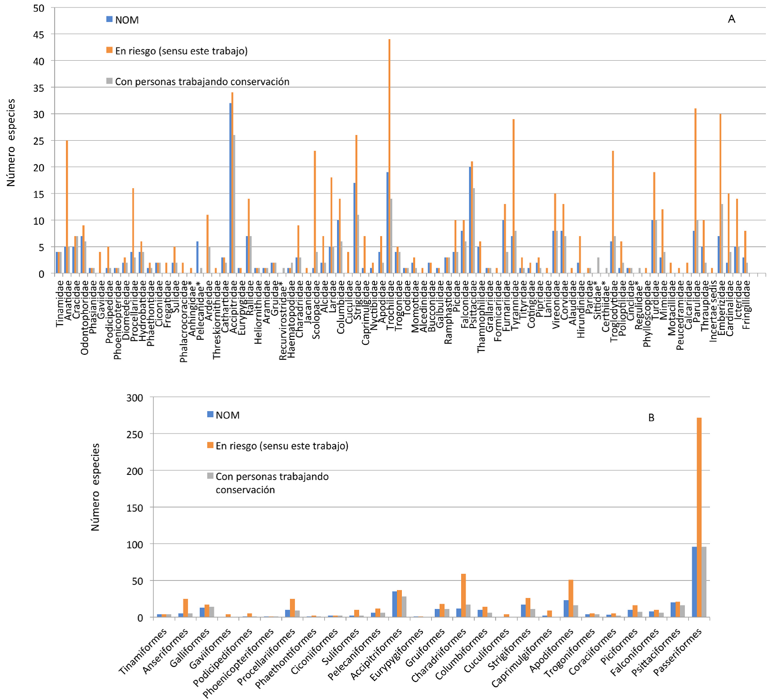Click the 300 y-axis value in chart B
This screenshot has width=775, height=700.
[x=135, y=397]
